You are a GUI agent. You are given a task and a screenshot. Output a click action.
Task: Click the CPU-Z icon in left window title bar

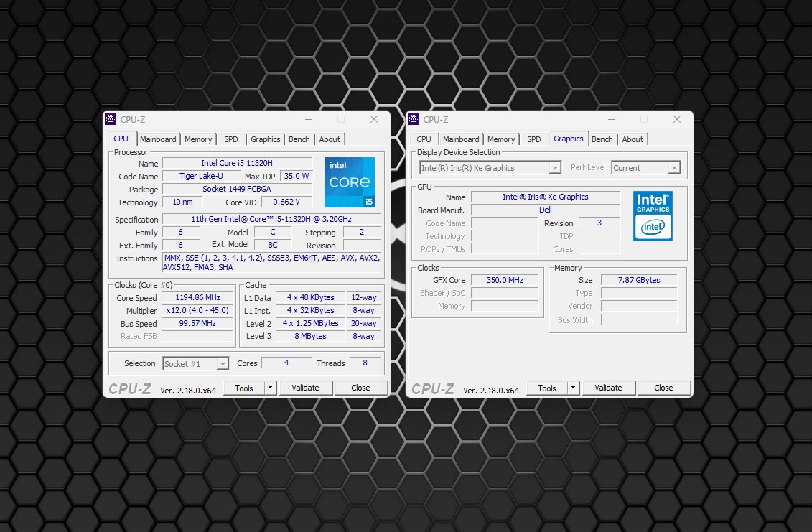(x=111, y=120)
